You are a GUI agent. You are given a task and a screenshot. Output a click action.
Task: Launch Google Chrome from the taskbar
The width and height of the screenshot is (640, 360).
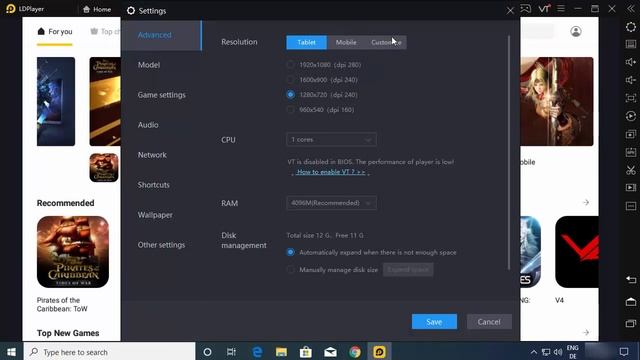tap(355, 352)
